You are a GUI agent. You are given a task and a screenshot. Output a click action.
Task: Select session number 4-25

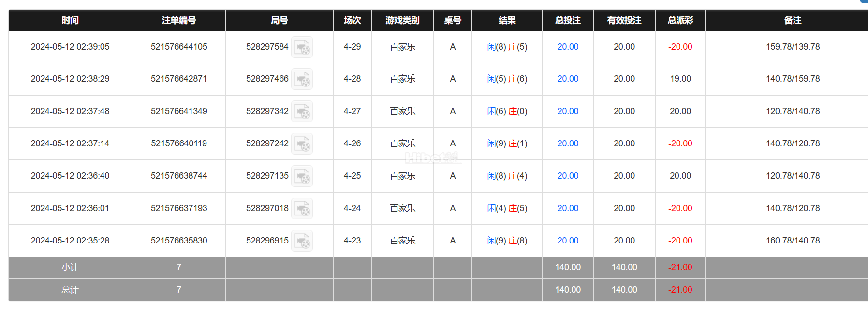[x=352, y=176]
